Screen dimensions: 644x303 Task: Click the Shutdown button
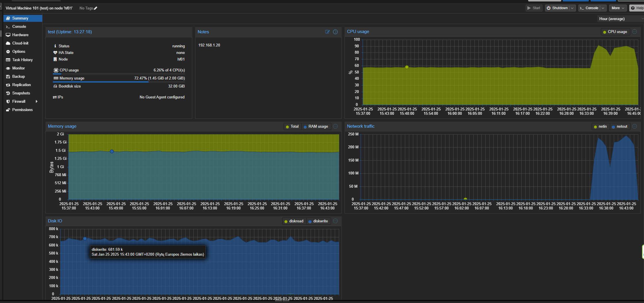(x=557, y=8)
